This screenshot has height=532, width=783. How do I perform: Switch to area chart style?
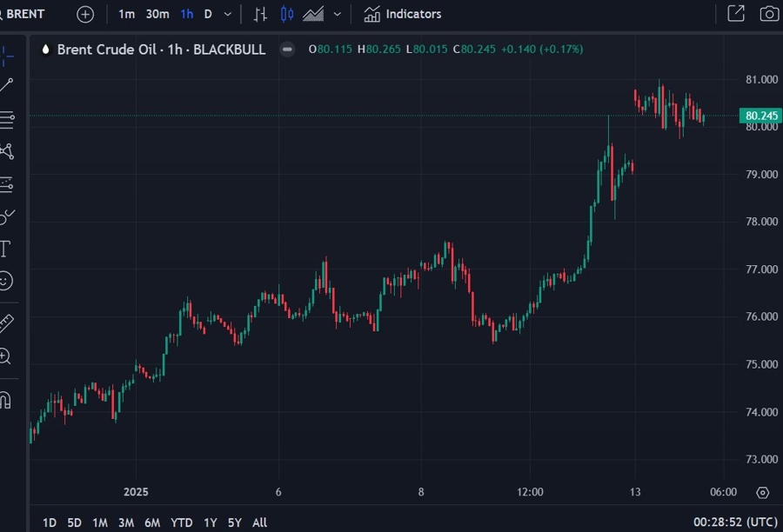(313, 14)
